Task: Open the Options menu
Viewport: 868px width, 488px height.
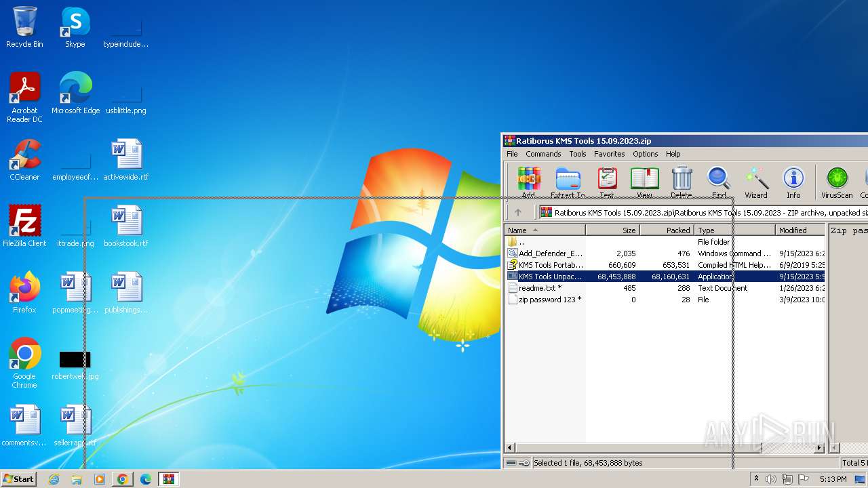Action: pyautogui.click(x=646, y=154)
